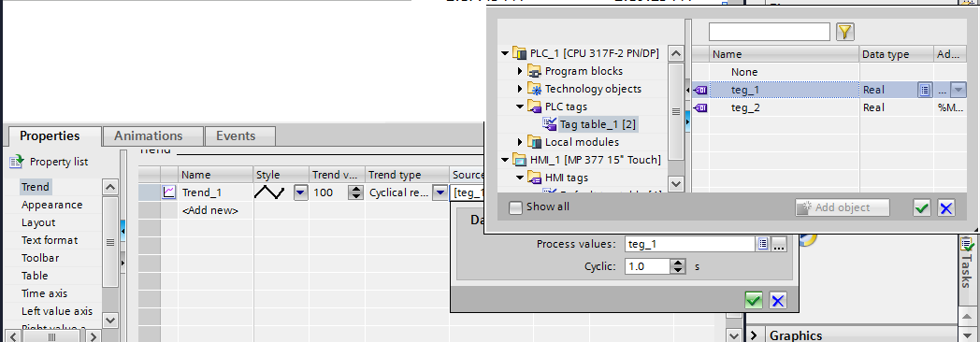Click the Tag table_1 icon

click(549, 124)
